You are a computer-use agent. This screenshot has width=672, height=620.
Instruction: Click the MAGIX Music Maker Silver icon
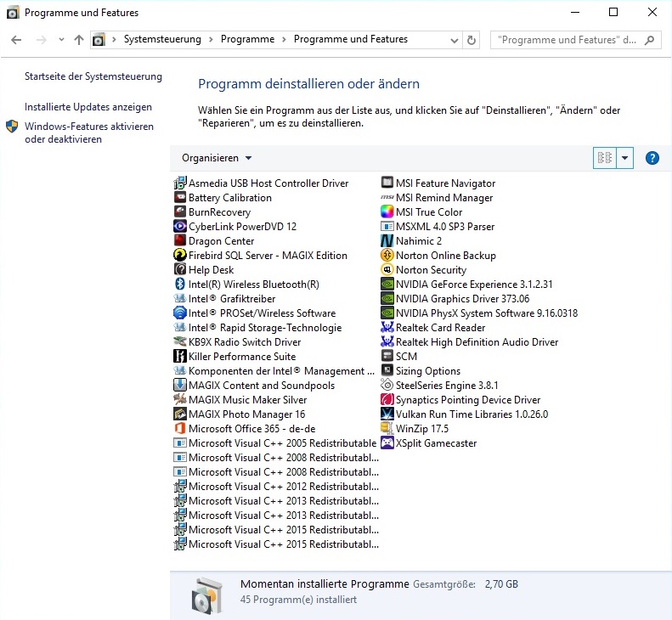pyautogui.click(x=180, y=399)
